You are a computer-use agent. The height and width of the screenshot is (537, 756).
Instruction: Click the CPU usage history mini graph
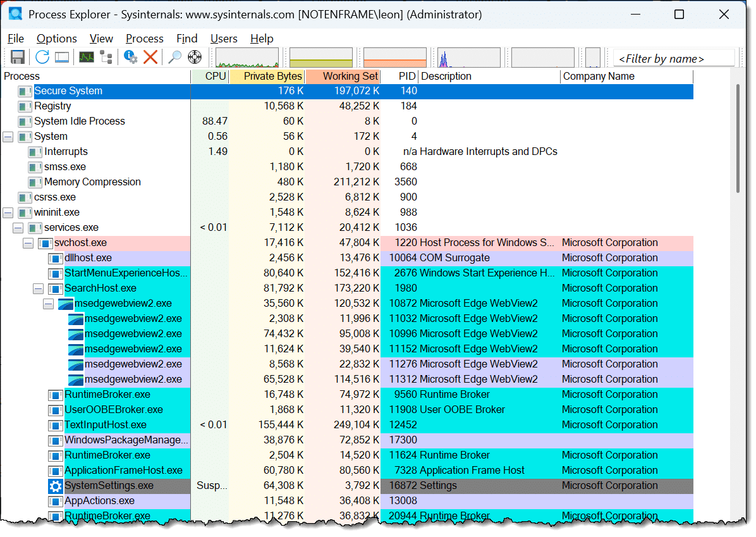(x=247, y=58)
